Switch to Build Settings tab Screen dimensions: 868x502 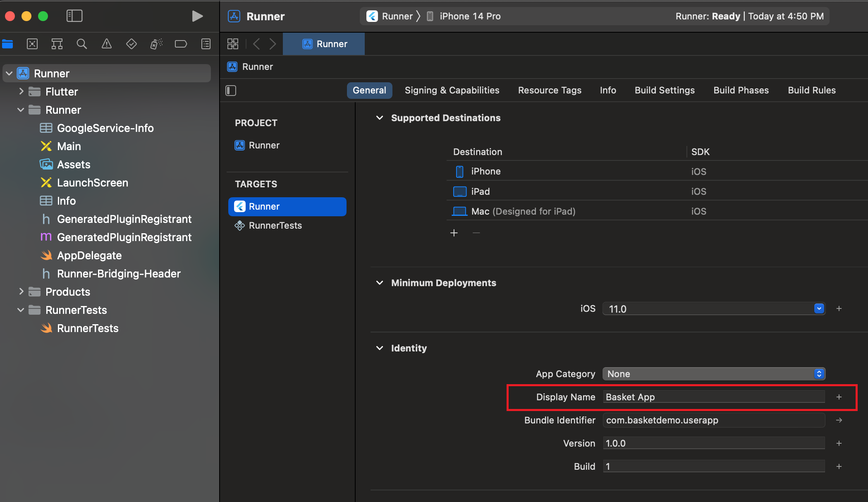point(665,90)
